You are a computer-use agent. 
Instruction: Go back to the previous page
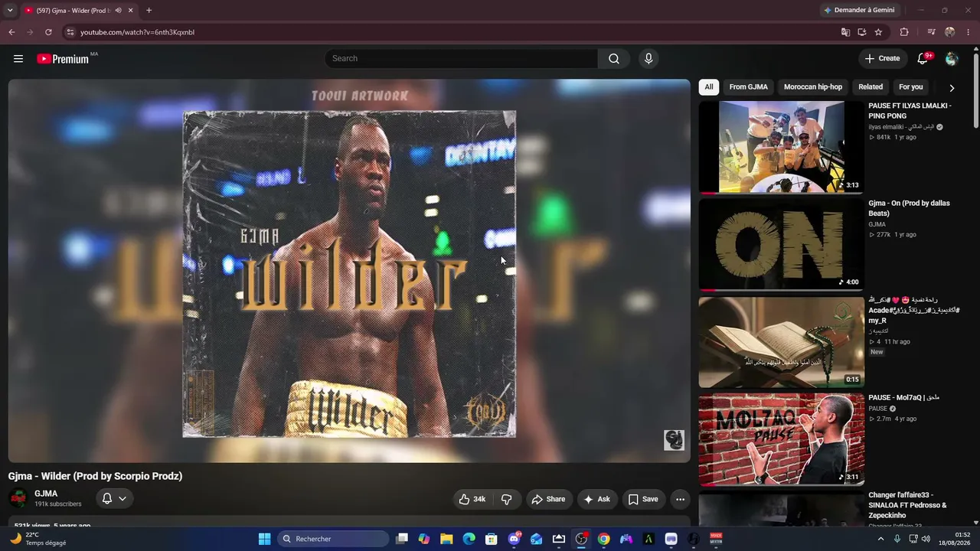pyautogui.click(x=11, y=32)
